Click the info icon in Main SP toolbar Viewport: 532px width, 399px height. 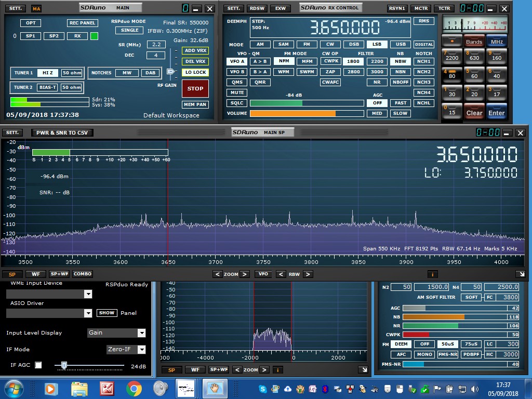(x=432, y=274)
